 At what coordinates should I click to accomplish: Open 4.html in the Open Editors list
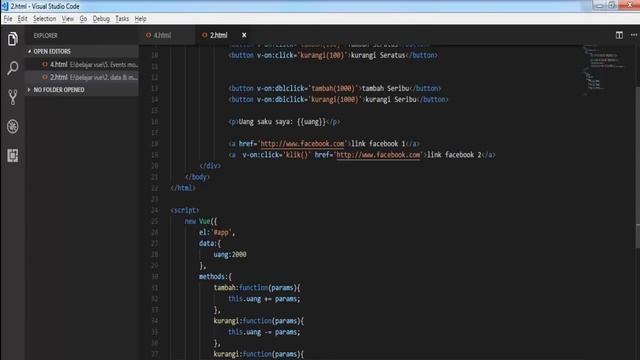(x=82, y=64)
